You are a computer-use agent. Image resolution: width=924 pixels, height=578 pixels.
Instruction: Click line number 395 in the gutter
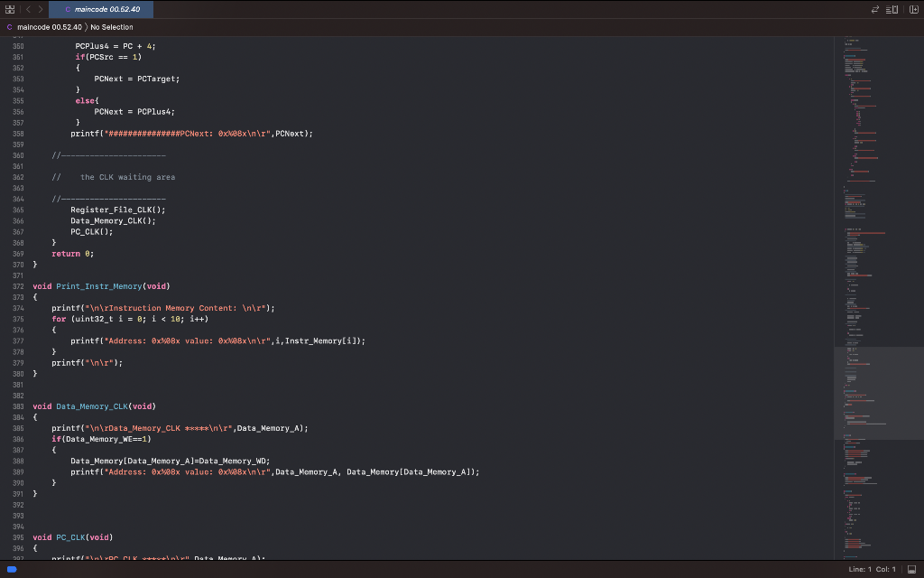click(x=18, y=537)
